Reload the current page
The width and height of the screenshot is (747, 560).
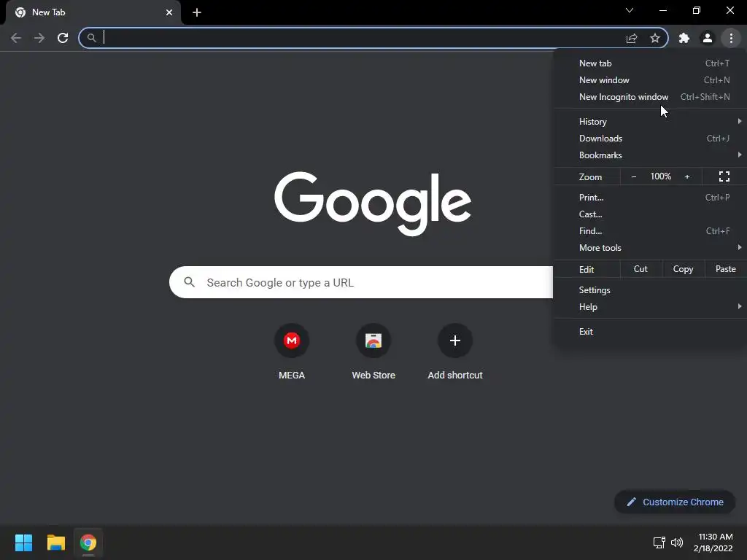click(63, 38)
